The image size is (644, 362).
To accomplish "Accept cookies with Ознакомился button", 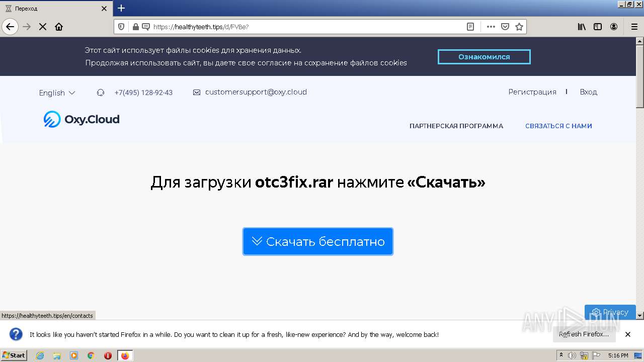I will click(484, 57).
